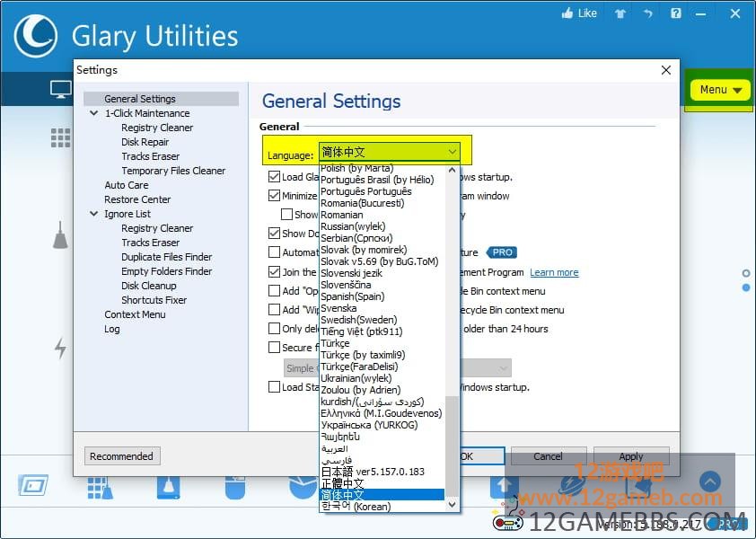Choose Spanish(Spain) from language list

click(x=382, y=296)
